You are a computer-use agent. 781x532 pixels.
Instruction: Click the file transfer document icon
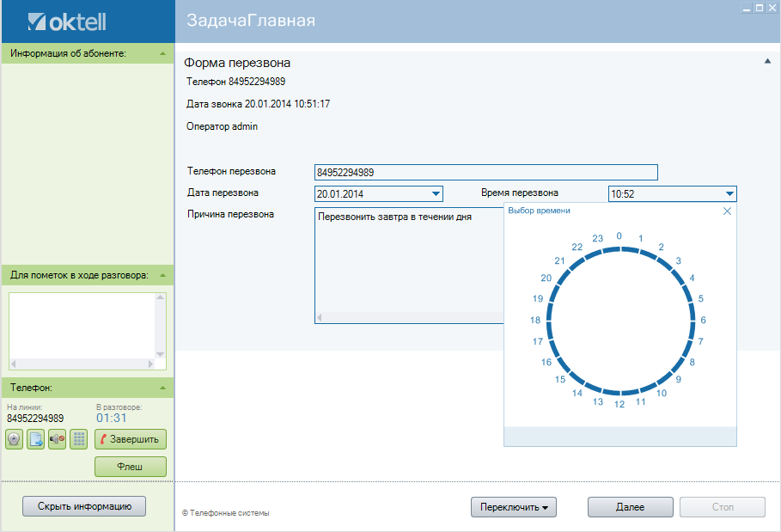(x=36, y=439)
